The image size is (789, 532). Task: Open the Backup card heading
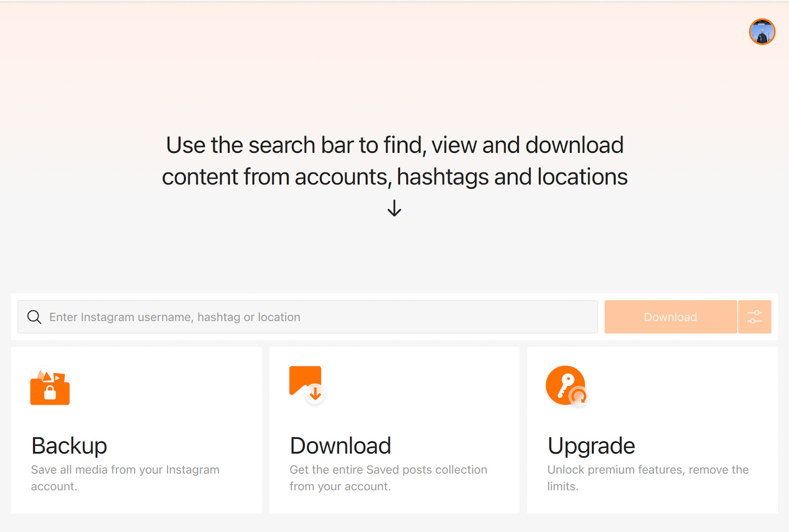click(69, 446)
